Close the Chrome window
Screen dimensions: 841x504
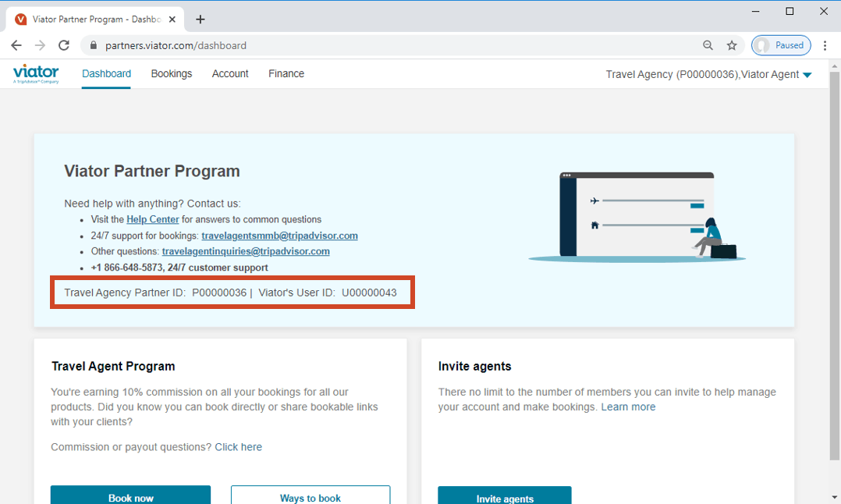coord(824,11)
